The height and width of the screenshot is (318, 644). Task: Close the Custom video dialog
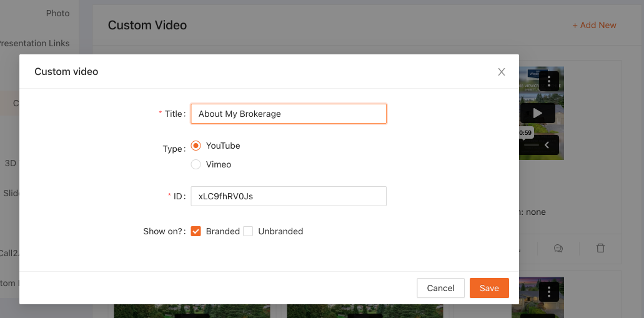click(501, 72)
